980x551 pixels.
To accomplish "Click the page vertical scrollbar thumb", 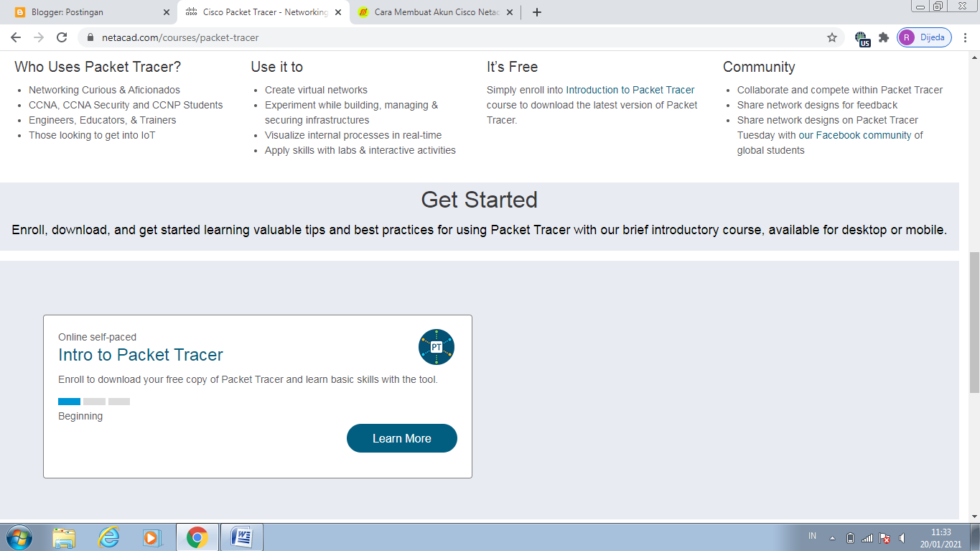I will coord(974,322).
